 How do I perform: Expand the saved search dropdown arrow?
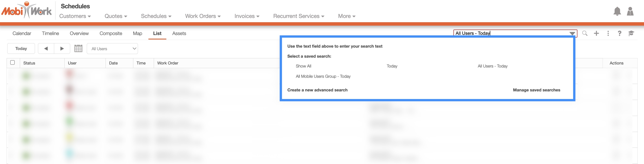[572, 33]
